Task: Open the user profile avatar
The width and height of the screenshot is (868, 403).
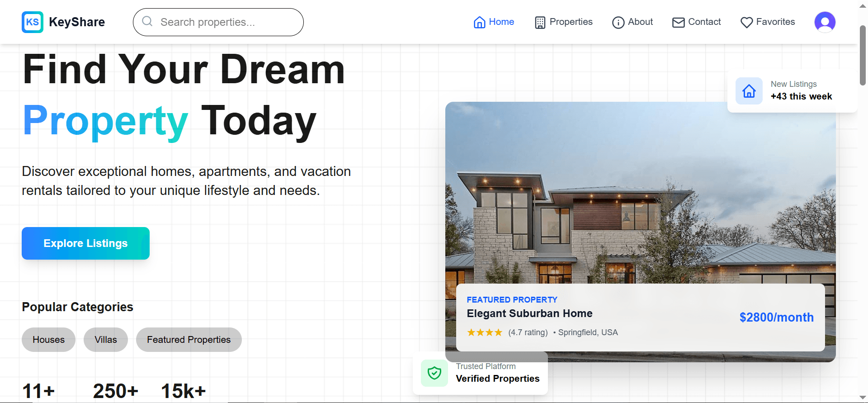Action: pos(825,22)
